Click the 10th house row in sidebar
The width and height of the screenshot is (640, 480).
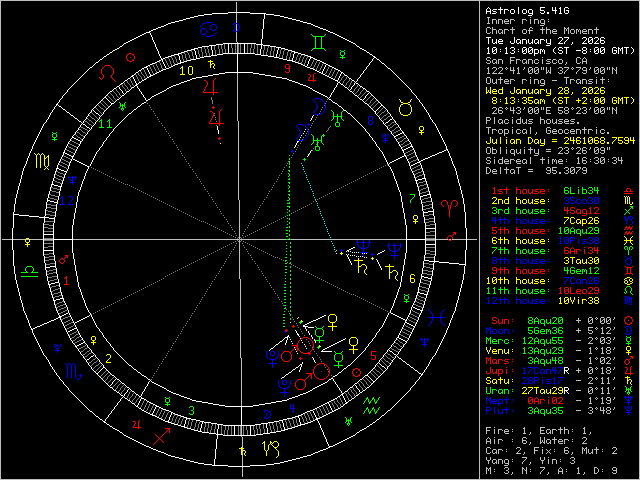tap(555, 280)
